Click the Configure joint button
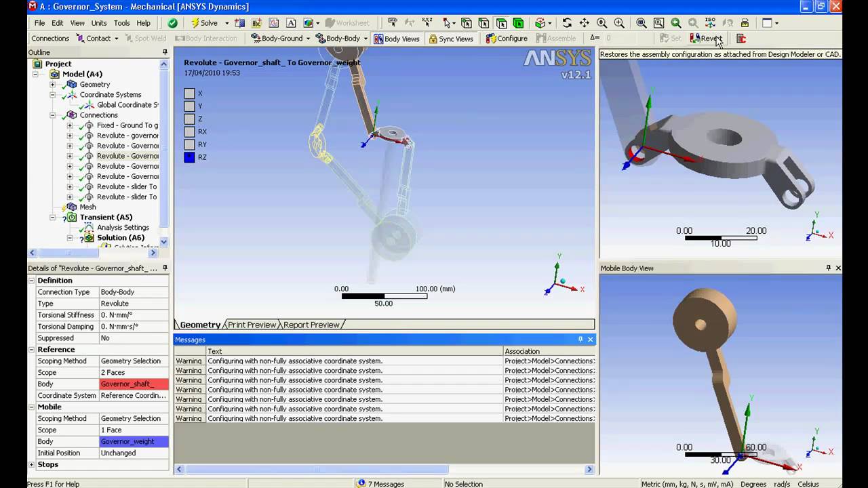Viewport: 868px width, 488px height. [507, 39]
